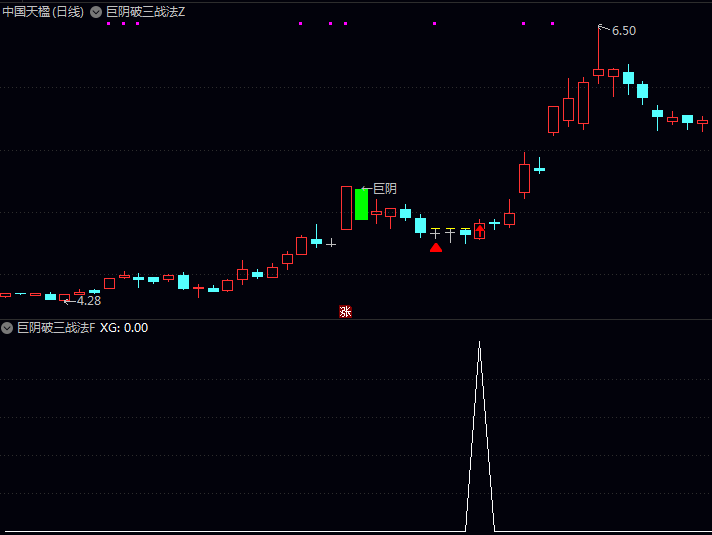This screenshot has width=712, height=535.
Task: Click the red triangle signal marker
Action: 436,248
